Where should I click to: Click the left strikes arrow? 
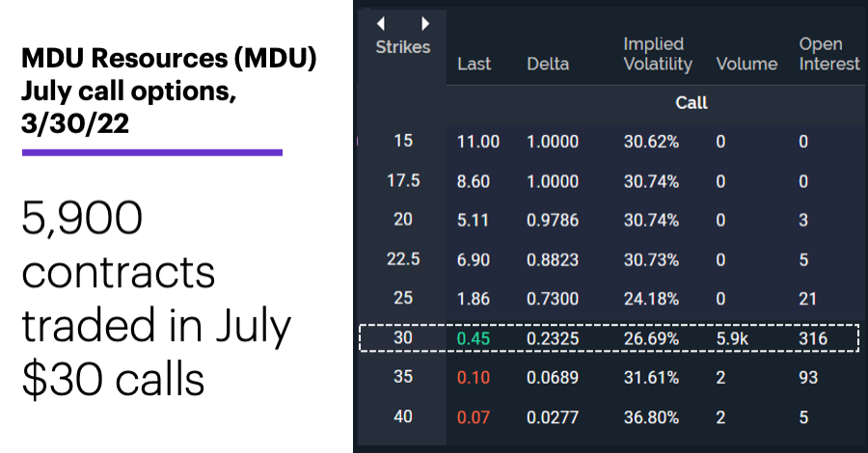point(381,24)
